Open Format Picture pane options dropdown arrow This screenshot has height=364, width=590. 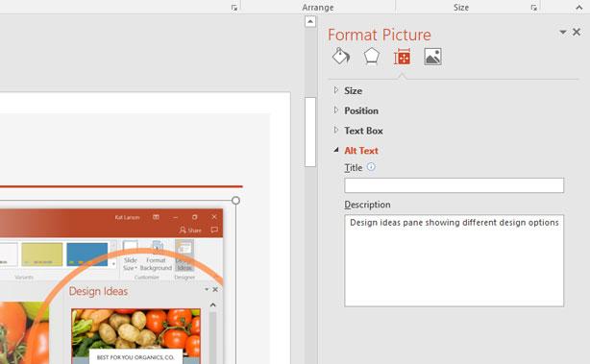(x=563, y=33)
